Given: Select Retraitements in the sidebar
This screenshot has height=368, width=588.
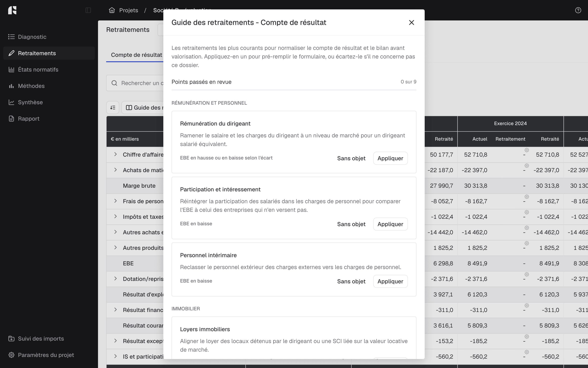Looking at the screenshot, I should tap(49, 53).
